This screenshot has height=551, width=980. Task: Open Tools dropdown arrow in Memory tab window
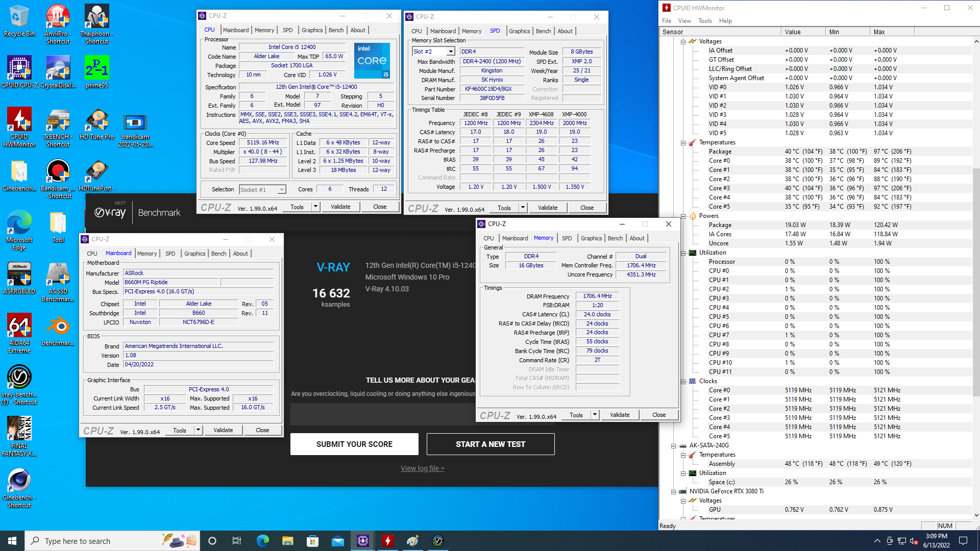pyautogui.click(x=595, y=415)
